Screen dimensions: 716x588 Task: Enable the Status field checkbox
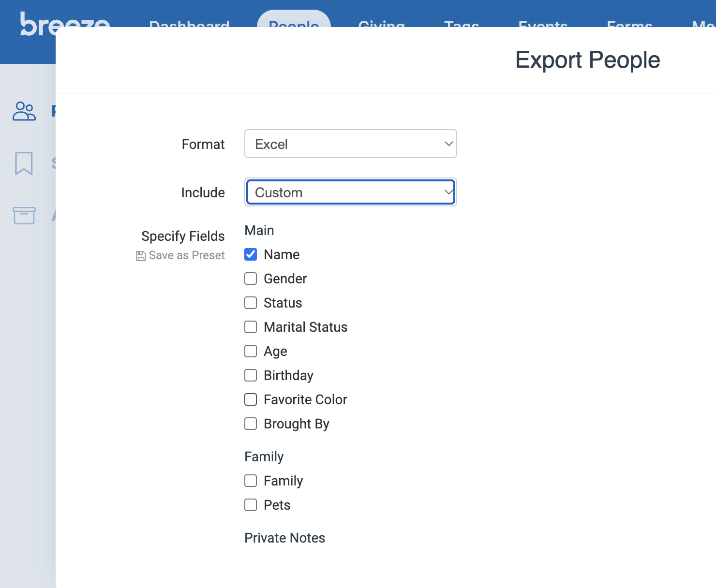[251, 303]
